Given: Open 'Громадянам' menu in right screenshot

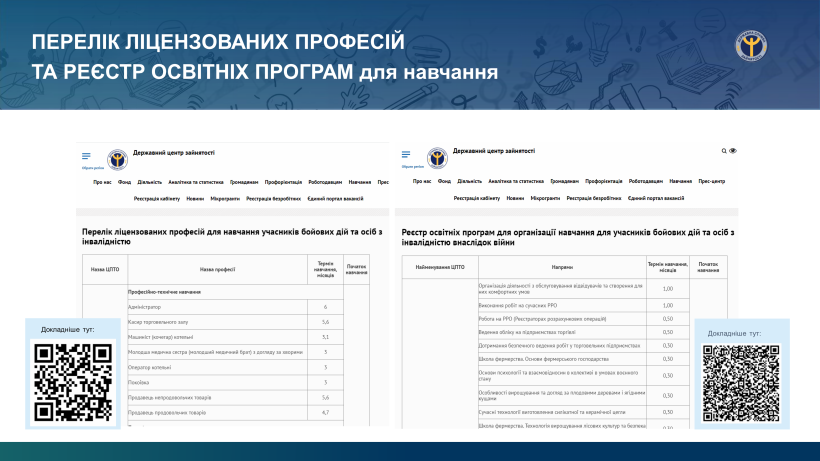Looking at the screenshot, I should tap(564, 181).
